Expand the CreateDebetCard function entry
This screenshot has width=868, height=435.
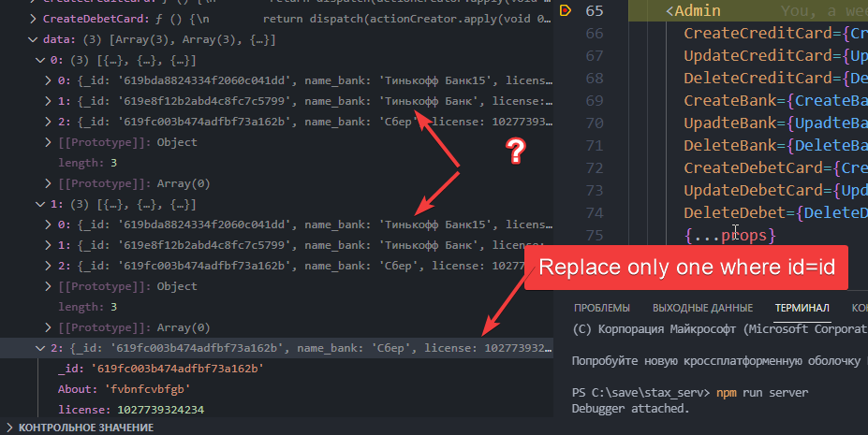33,20
